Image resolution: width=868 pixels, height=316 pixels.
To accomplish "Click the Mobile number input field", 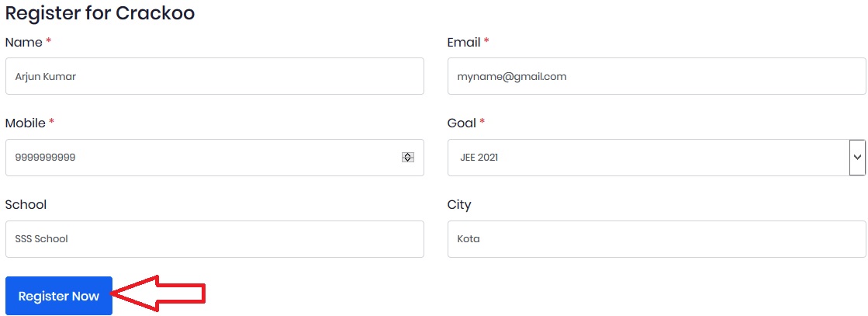I will 215,158.
